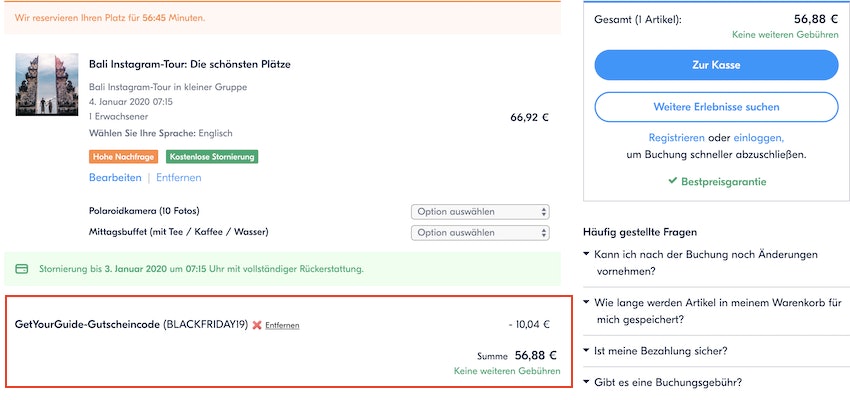The height and width of the screenshot is (400, 850).
Task: Remove the Bali tour via 'Entfernen'
Action: tap(178, 178)
